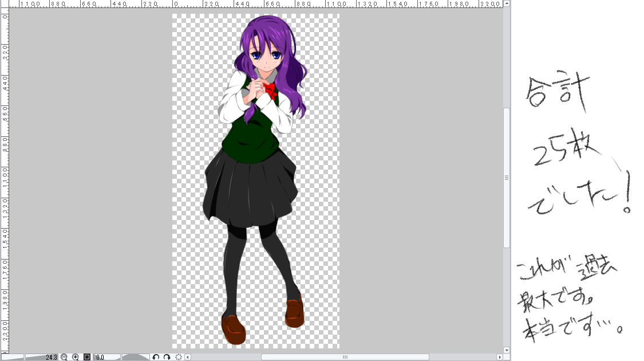
Task: Click the rotation angle slider
Action: coord(135,357)
